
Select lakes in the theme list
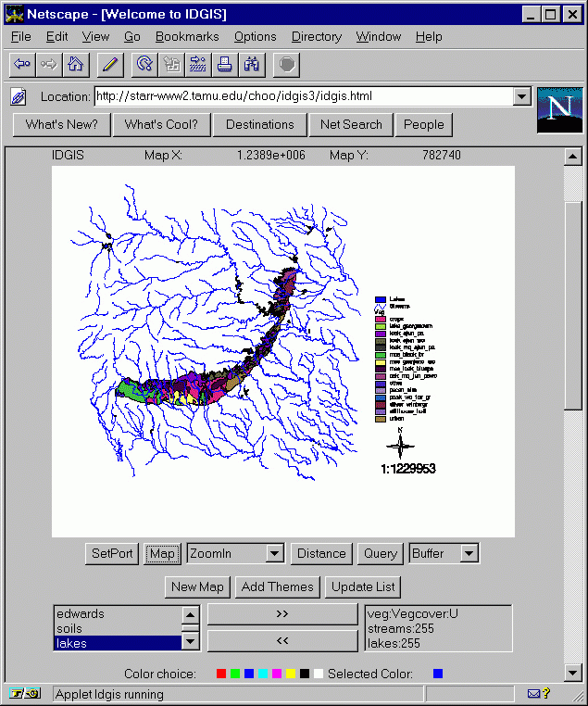click(x=118, y=643)
